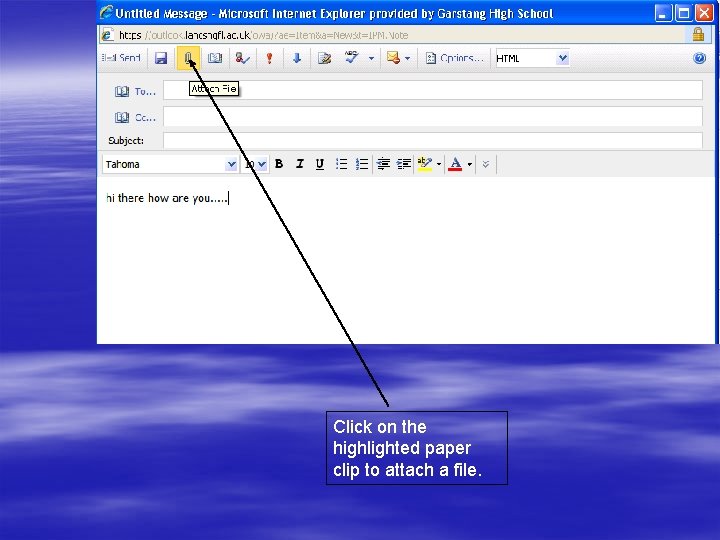The height and width of the screenshot is (540, 720).
Task: Click the Attach File paper clip
Action: coord(188,58)
